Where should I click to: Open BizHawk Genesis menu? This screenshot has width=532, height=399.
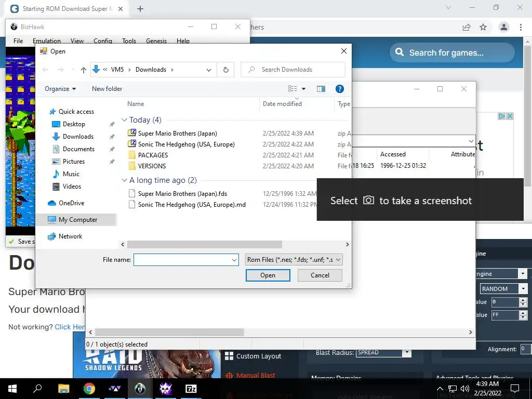[156, 41]
